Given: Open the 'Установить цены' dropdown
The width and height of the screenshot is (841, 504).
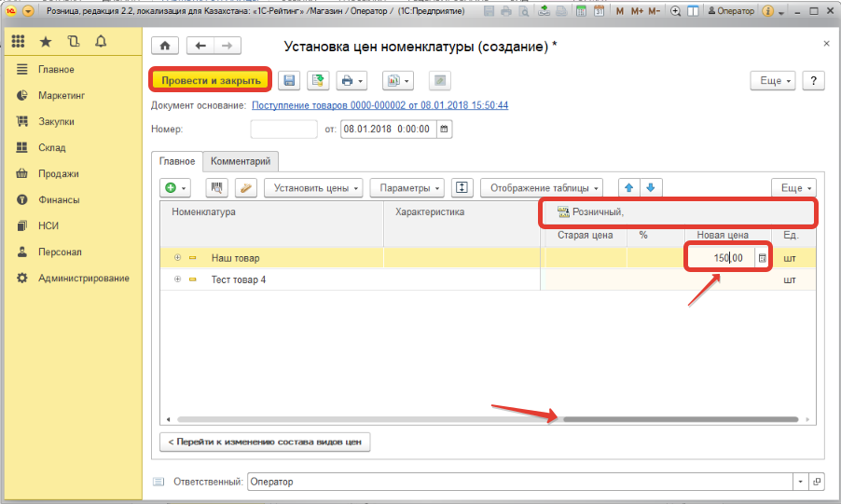Looking at the screenshot, I should coord(313,188).
